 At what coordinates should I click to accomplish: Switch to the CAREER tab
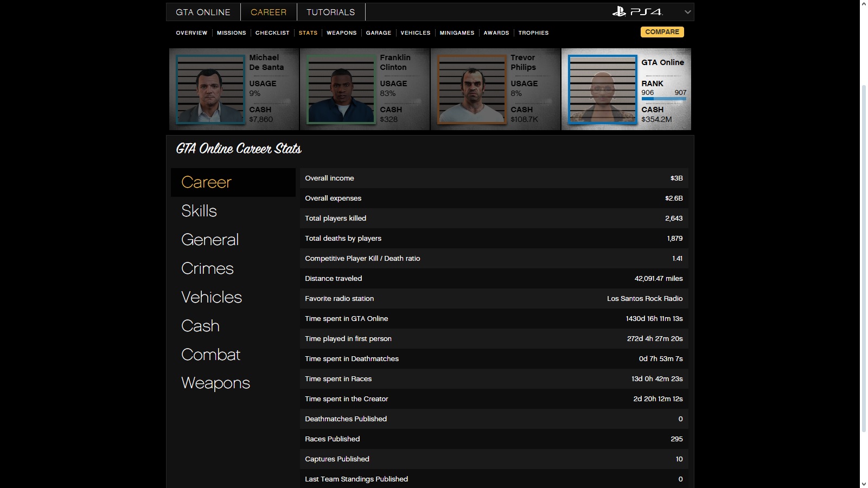tap(269, 12)
